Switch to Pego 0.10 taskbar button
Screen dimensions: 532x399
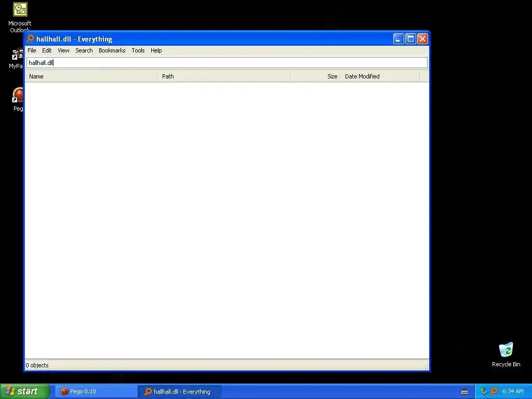click(96, 392)
